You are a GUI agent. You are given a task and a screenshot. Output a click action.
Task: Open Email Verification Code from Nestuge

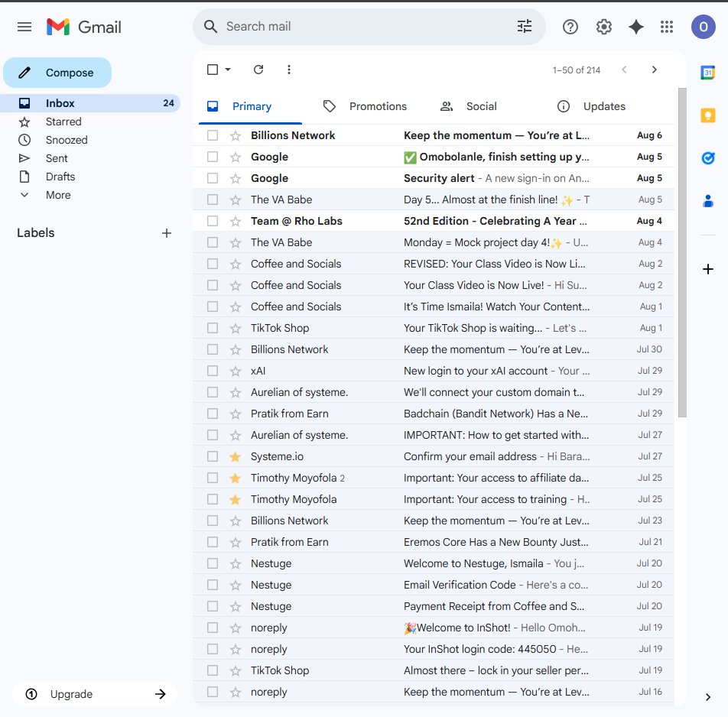pos(434,586)
